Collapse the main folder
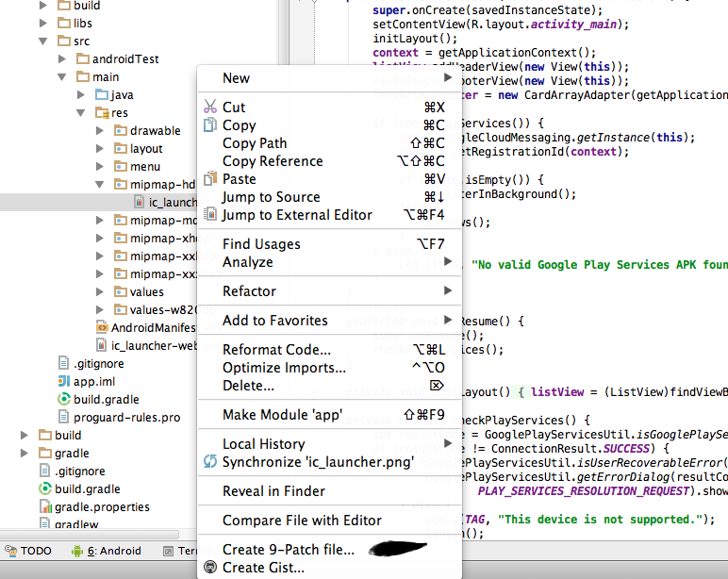 click(61, 77)
